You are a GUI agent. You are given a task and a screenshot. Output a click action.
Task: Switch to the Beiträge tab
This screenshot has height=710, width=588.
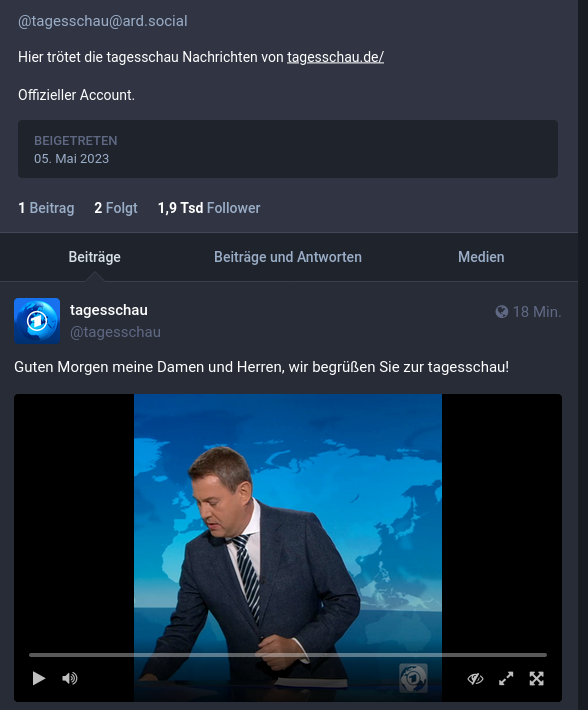[95, 257]
